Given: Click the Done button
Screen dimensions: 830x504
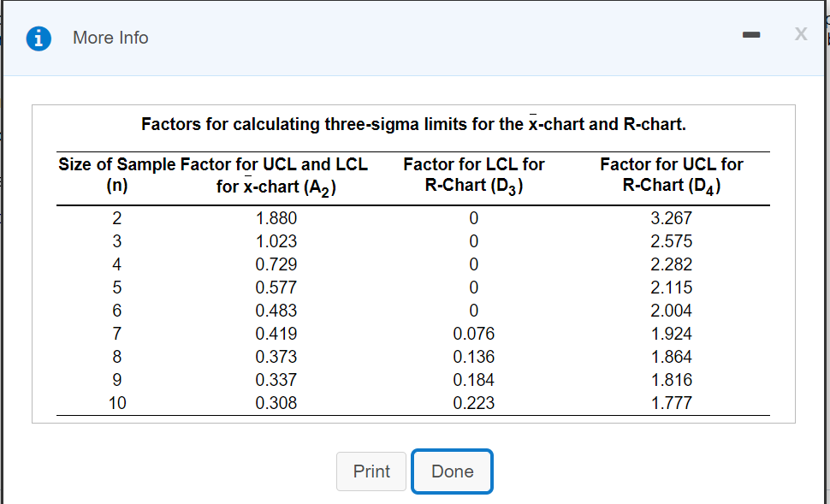Looking at the screenshot, I should pos(452,471).
